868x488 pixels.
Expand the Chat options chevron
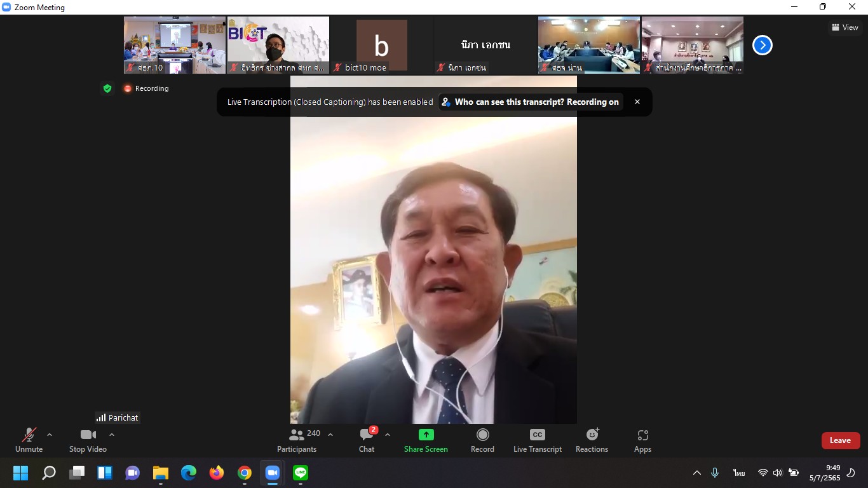[388, 435]
